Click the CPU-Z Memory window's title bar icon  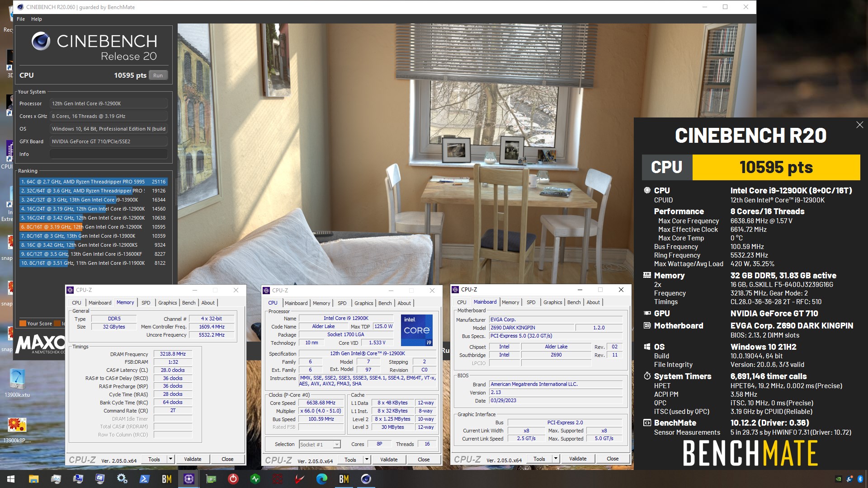[70, 290]
